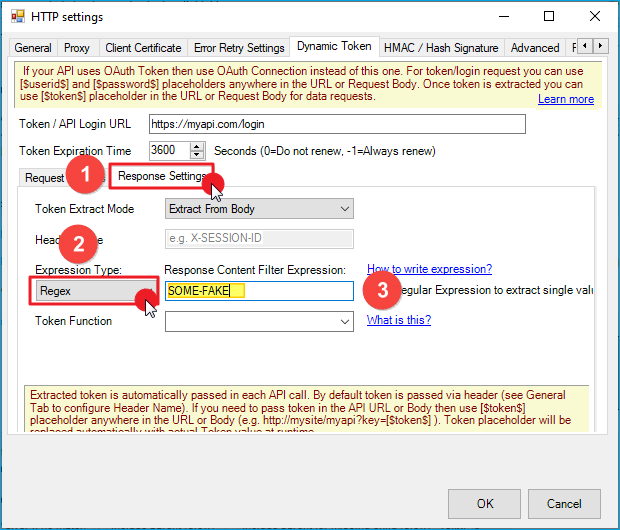Open the HMAC / Hash Signature tab

click(x=441, y=48)
